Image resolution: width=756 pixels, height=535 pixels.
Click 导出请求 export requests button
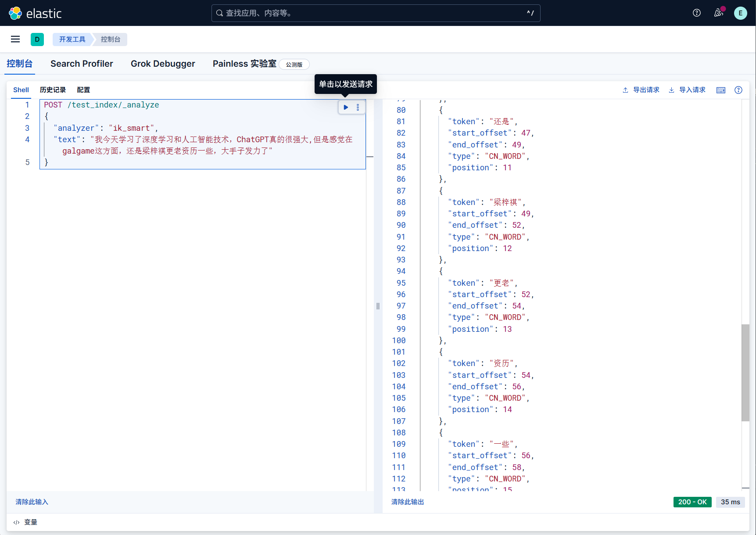click(x=641, y=90)
